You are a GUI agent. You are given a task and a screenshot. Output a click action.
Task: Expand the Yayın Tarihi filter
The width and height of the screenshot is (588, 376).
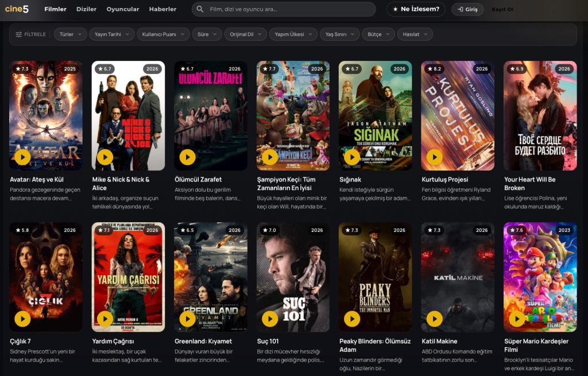tap(112, 34)
